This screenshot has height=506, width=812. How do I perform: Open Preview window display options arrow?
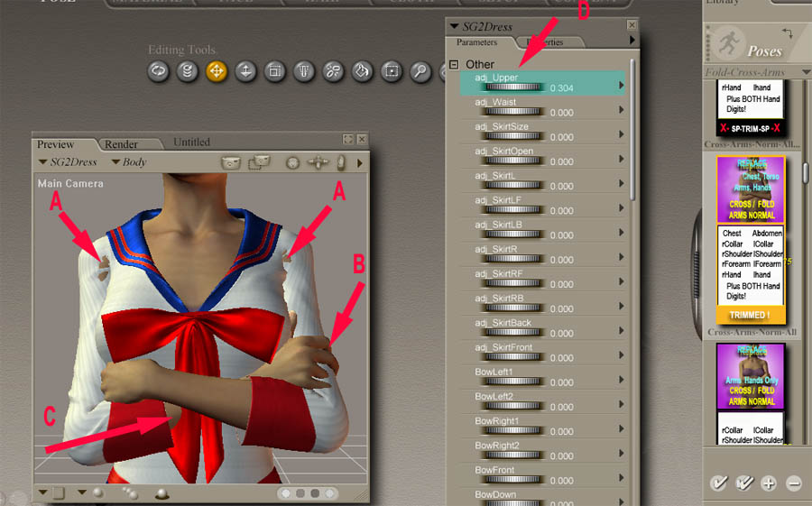(x=360, y=163)
